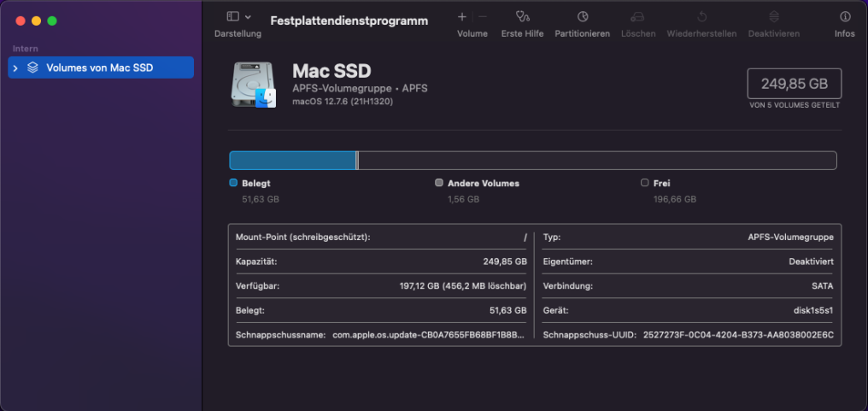
Task: Close the window with the red button
Action: click(x=21, y=21)
